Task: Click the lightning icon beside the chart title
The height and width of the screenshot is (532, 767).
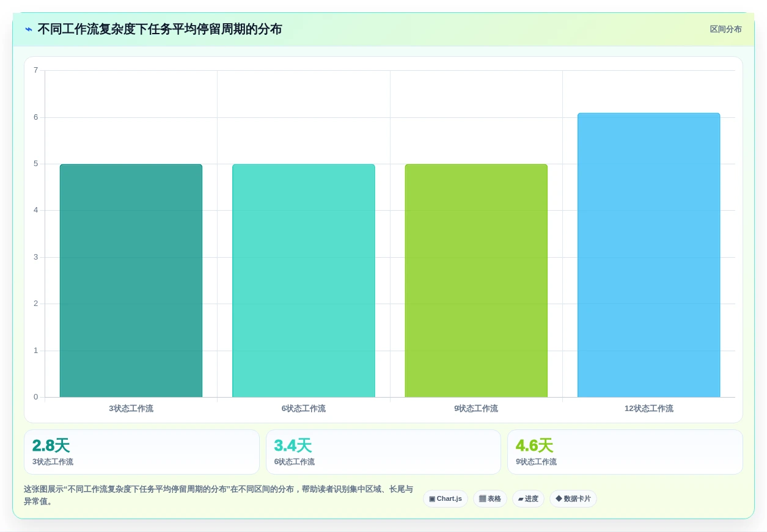Action: tap(29, 29)
